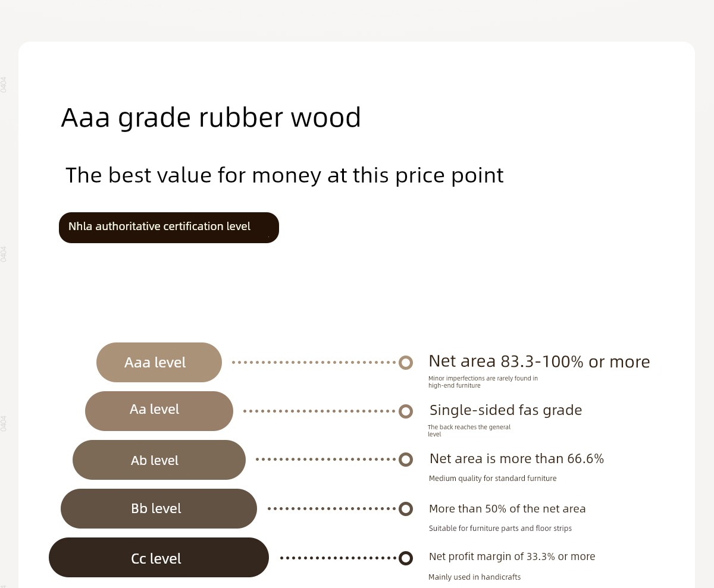This screenshot has width=714, height=588.
Task: Click the ring marker beside Ab level
Action: pos(406,460)
